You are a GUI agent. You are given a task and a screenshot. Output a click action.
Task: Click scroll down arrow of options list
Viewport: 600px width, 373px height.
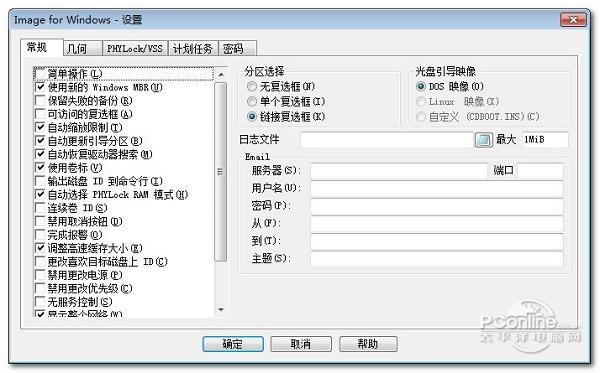coord(221,309)
